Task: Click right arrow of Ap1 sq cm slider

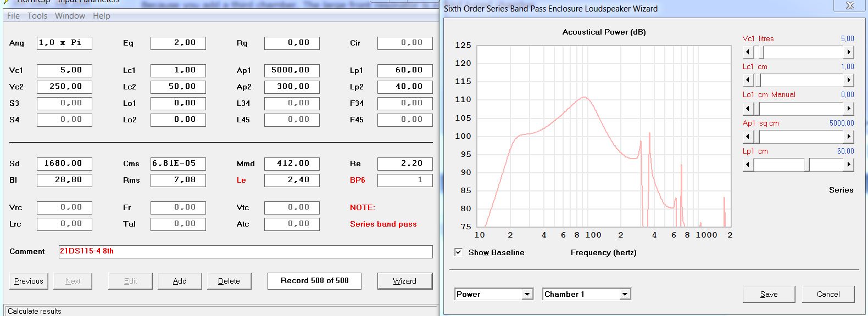Action: [x=849, y=136]
